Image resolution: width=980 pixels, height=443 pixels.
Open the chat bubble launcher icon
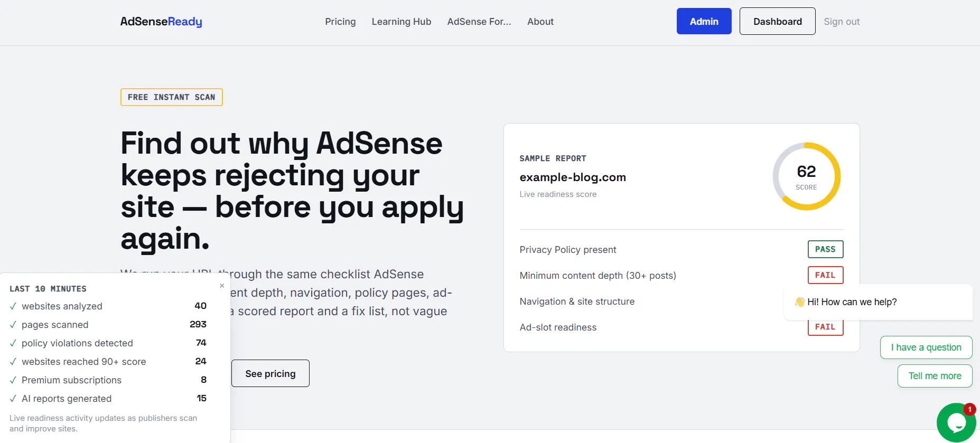coord(956,422)
